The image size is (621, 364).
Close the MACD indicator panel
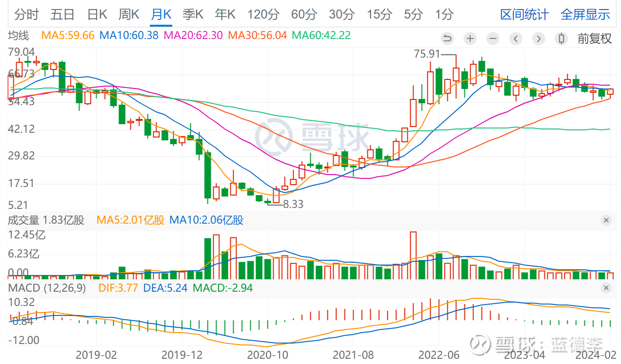606,288
